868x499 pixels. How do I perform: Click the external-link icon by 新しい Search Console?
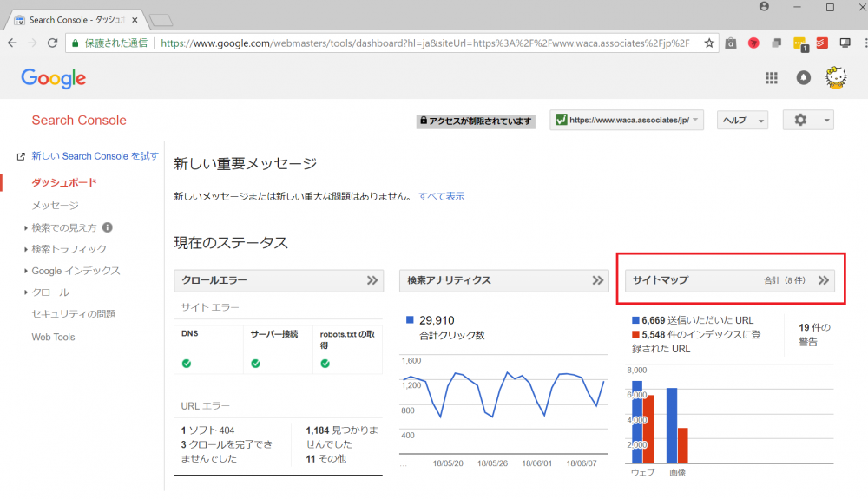21,156
